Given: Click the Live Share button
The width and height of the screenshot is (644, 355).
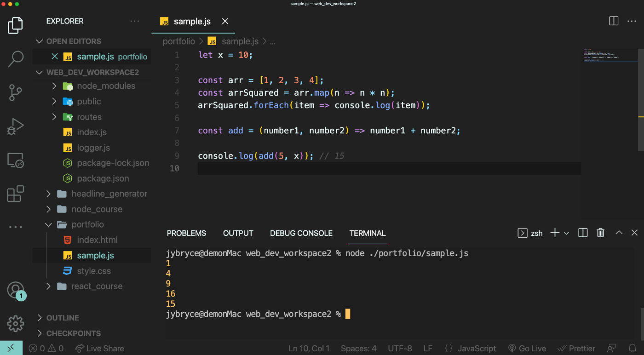Looking at the screenshot, I should pos(100,348).
